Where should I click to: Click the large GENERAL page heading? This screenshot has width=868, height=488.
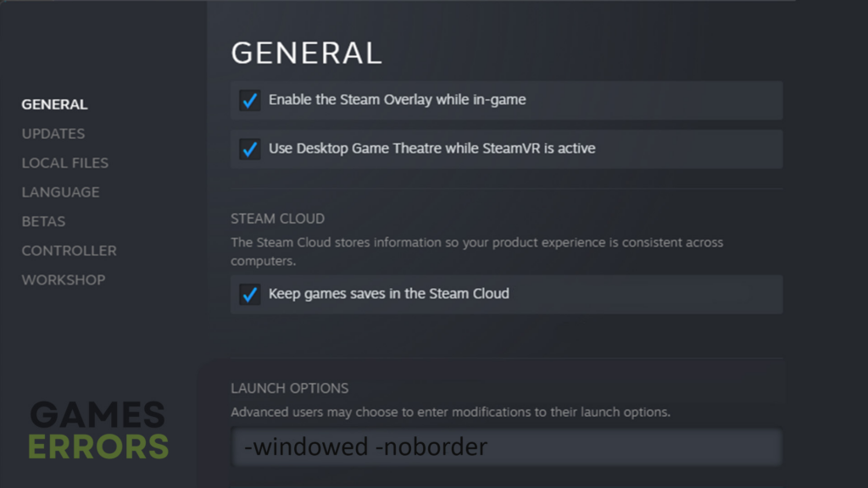(x=306, y=53)
